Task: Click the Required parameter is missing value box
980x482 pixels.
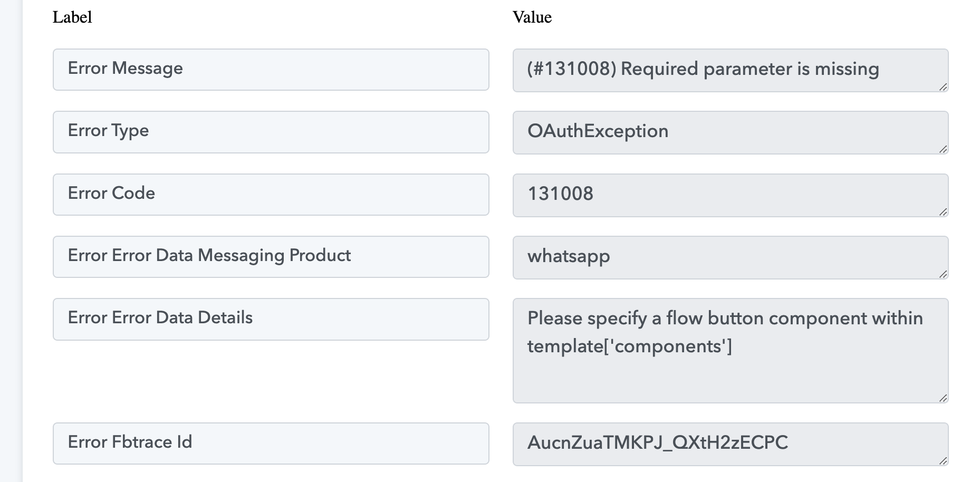Action: click(x=731, y=70)
